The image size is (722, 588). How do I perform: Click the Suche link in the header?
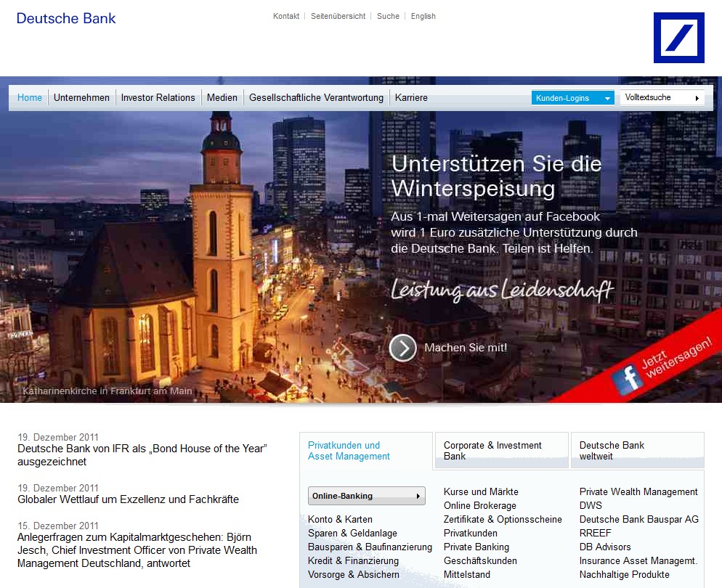(388, 16)
